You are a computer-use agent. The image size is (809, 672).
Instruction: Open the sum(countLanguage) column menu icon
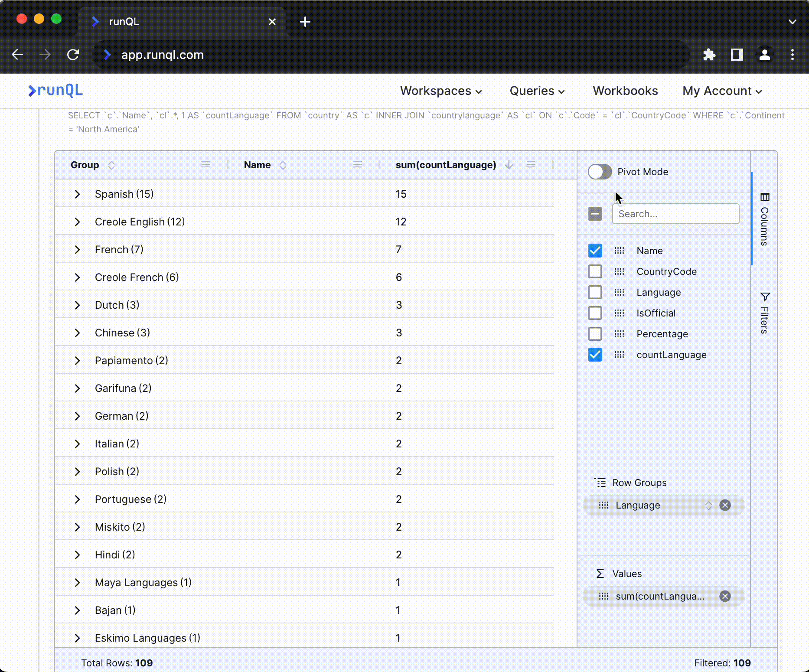(x=531, y=165)
